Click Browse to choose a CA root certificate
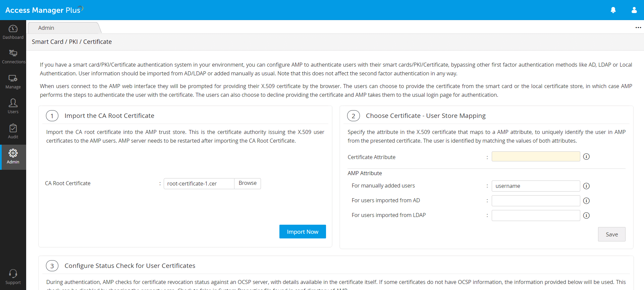The image size is (644, 290). 248,183
